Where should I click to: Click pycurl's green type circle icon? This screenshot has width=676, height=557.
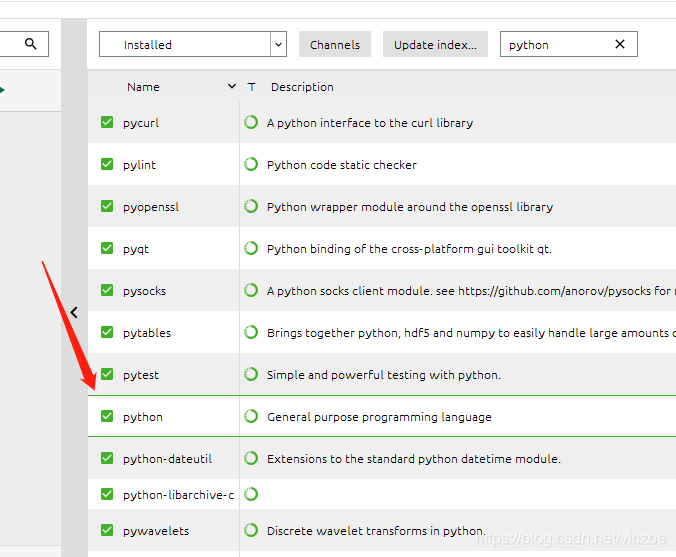click(251, 122)
